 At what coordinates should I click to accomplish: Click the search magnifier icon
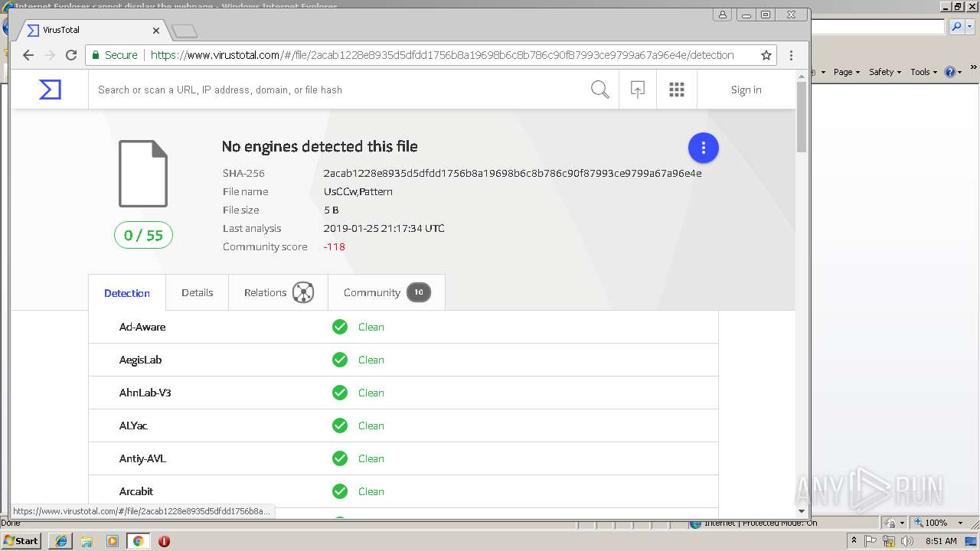pos(599,90)
